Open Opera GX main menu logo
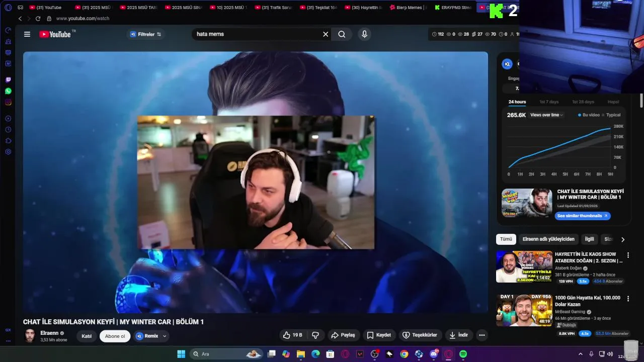 [8, 8]
